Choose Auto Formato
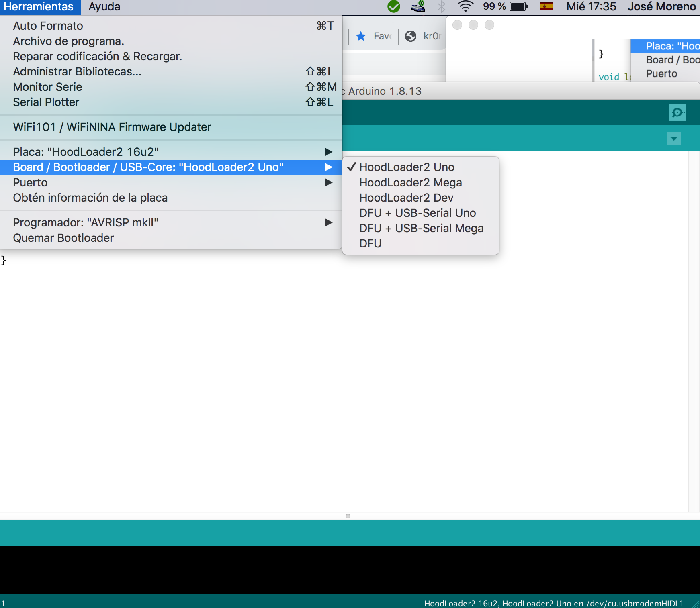This screenshot has width=700, height=608. click(171, 26)
